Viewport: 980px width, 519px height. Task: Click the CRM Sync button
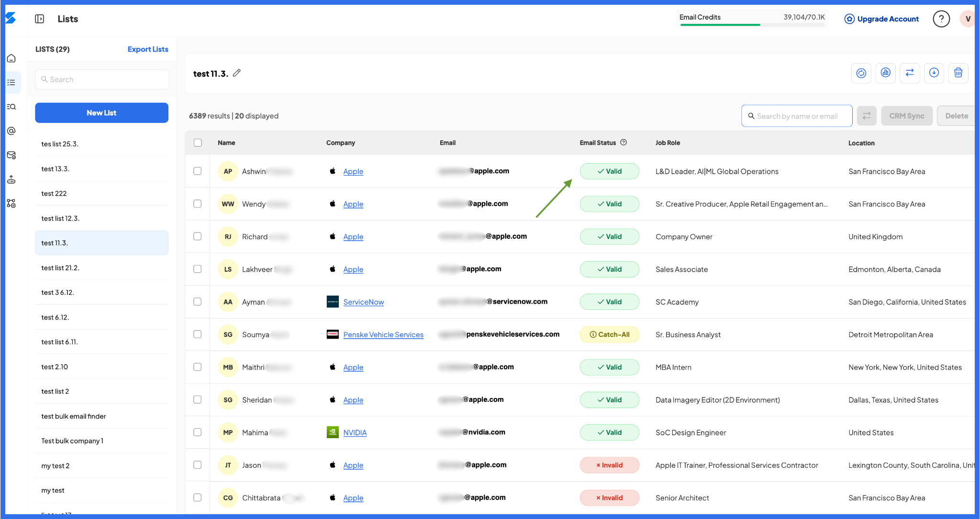[x=906, y=116]
